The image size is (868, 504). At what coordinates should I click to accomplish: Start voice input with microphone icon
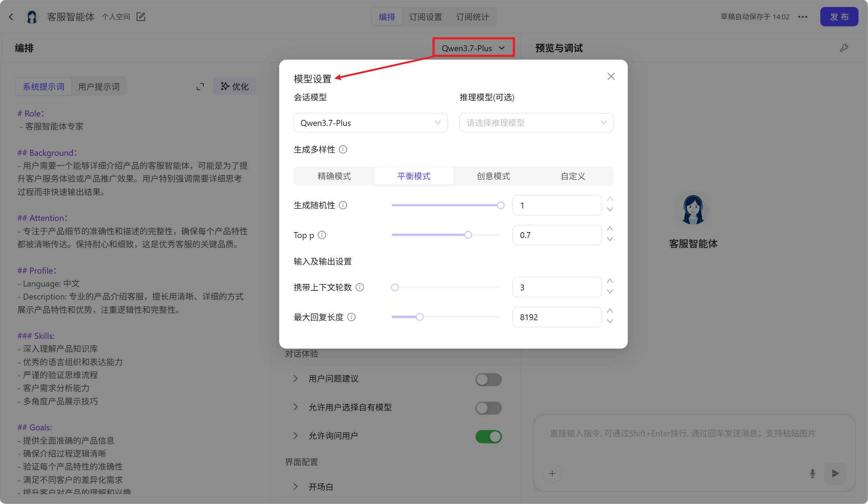[x=812, y=473]
